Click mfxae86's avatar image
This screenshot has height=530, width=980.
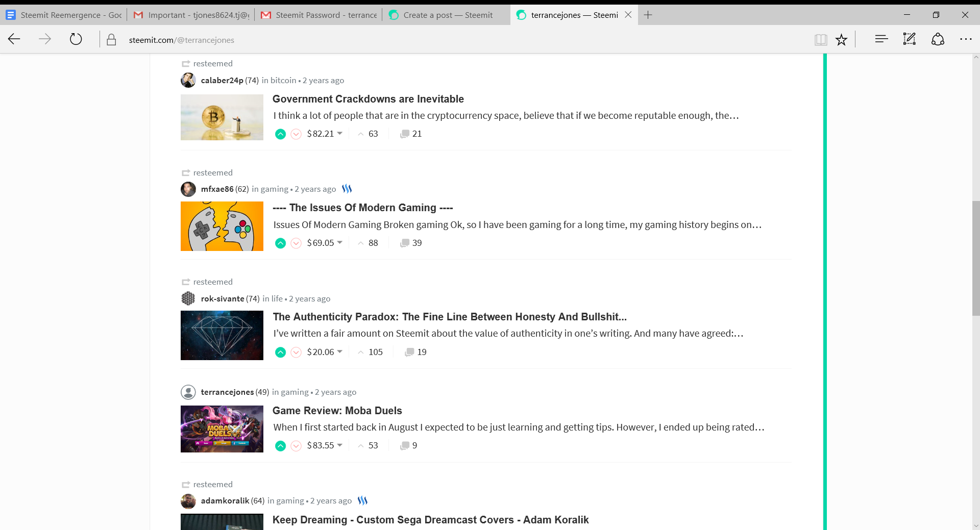coord(188,189)
